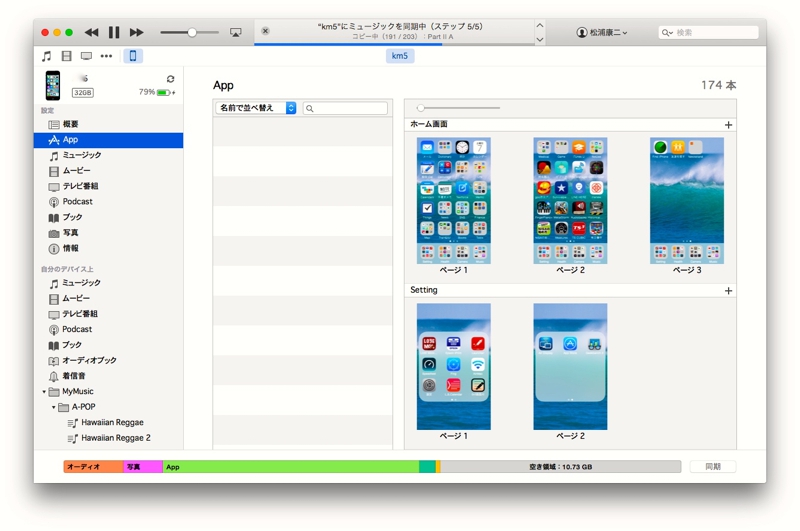The height and width of the screenshot is (531, 800).
Task: Select home screen ページ 2 thumbnail
Action: pos(570,200)
